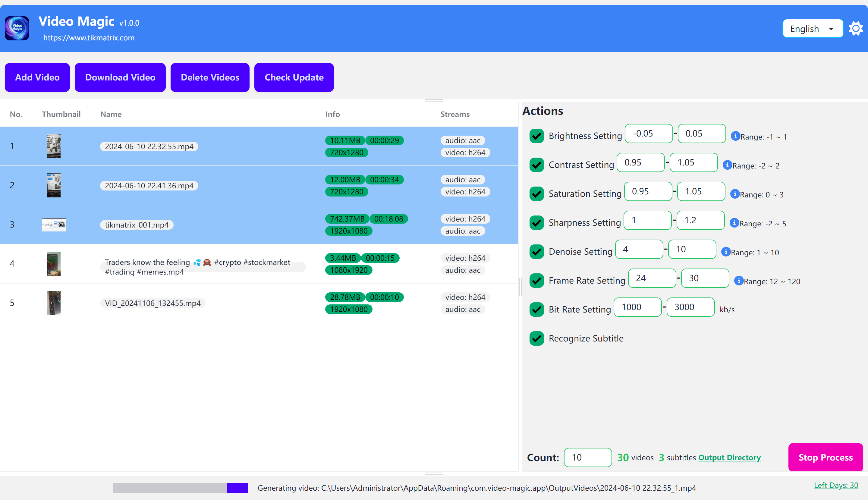Screen dimensions: 868x500
Task: Expand the Output Directory link
Action: [730, 458]
